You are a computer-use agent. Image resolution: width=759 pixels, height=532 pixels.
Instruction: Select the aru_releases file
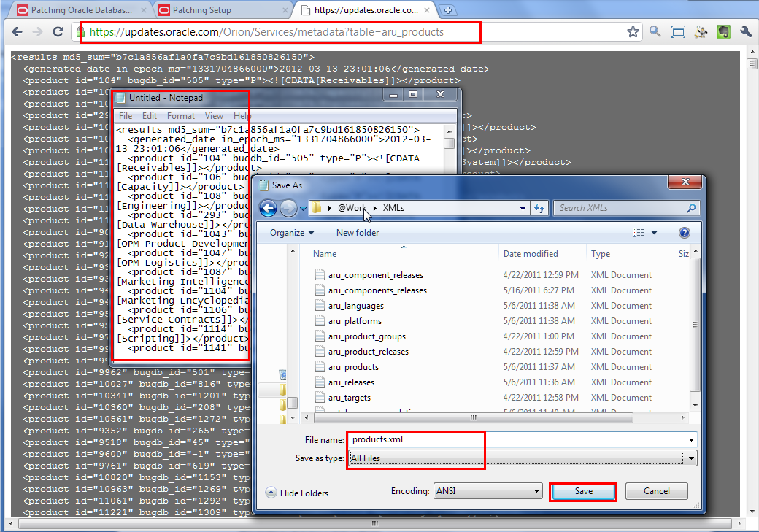pos(352,382)
